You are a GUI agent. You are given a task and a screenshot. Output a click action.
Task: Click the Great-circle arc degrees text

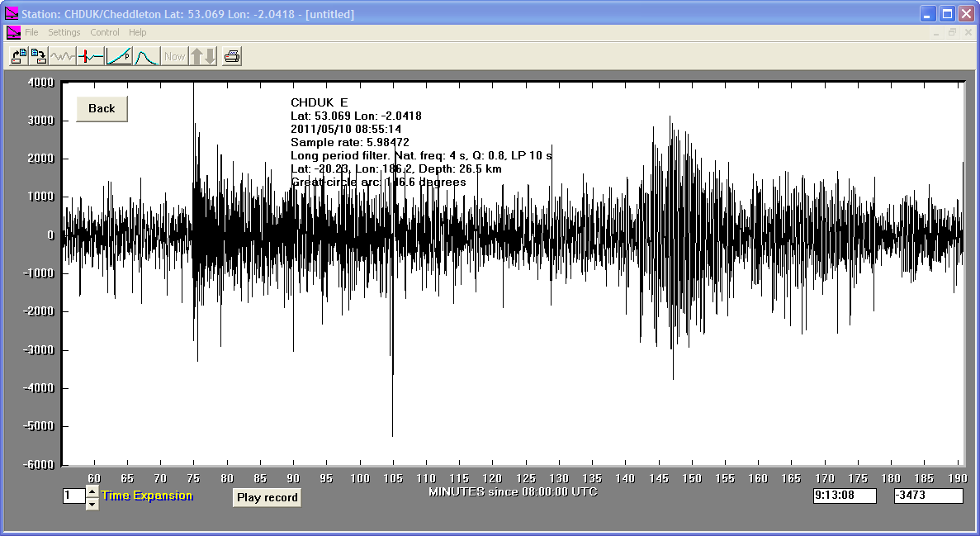[378, 182]
